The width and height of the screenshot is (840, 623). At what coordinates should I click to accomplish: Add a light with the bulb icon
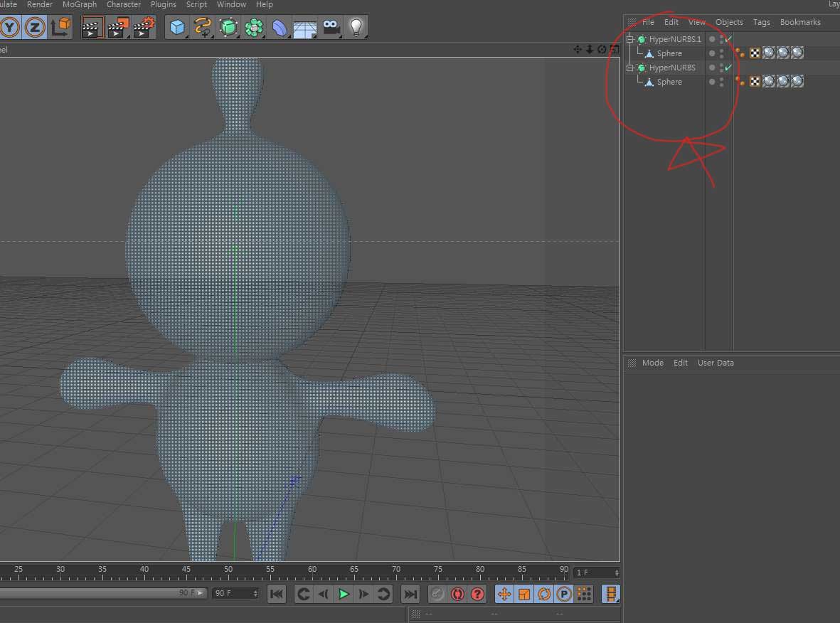pyautogui.click(x=356, y=28)
